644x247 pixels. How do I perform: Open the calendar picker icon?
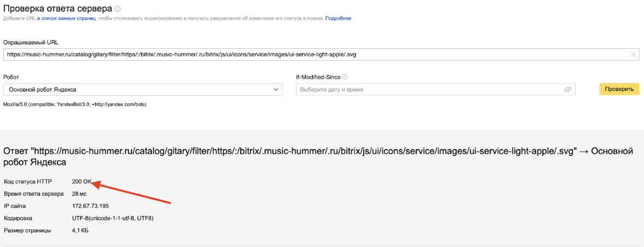(x=568, y=89)
